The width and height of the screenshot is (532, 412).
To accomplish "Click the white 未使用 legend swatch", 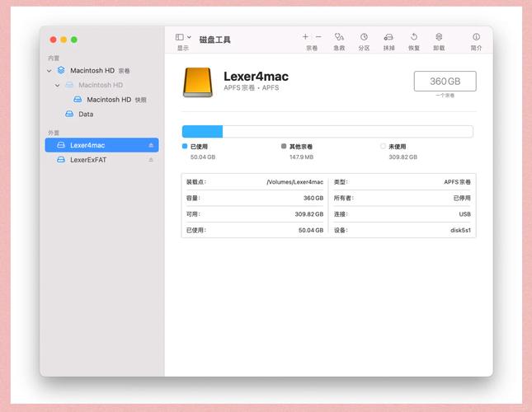I will point(383,146).
